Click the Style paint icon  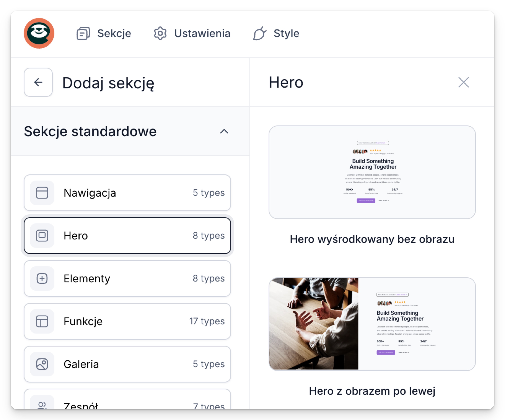click(x=260, y=33)
